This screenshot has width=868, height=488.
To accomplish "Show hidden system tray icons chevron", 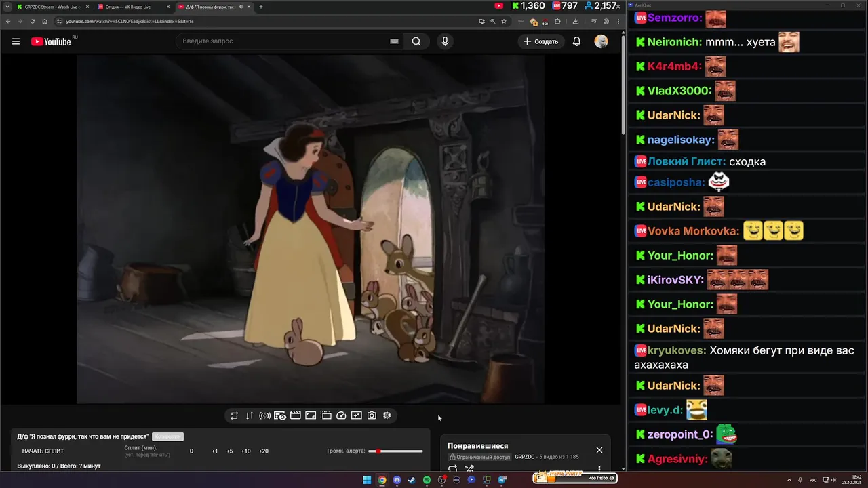I will coord(788,480).
